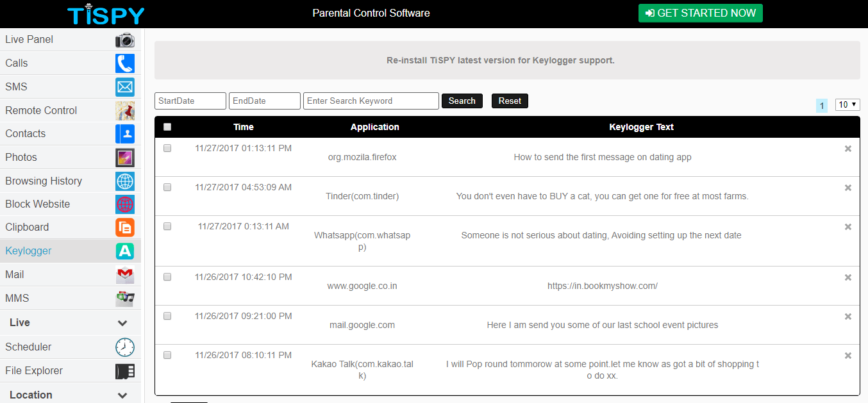
Task: Click the Clipboard orange icon
Action: point(125,227)
